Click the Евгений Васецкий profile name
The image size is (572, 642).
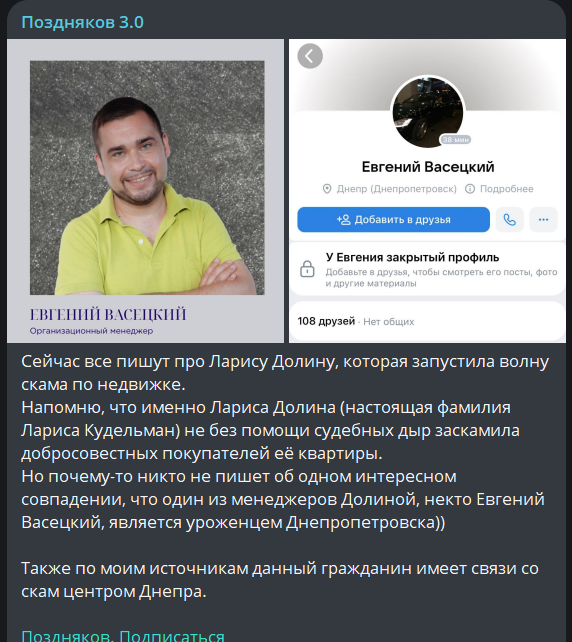pos(428,167)
